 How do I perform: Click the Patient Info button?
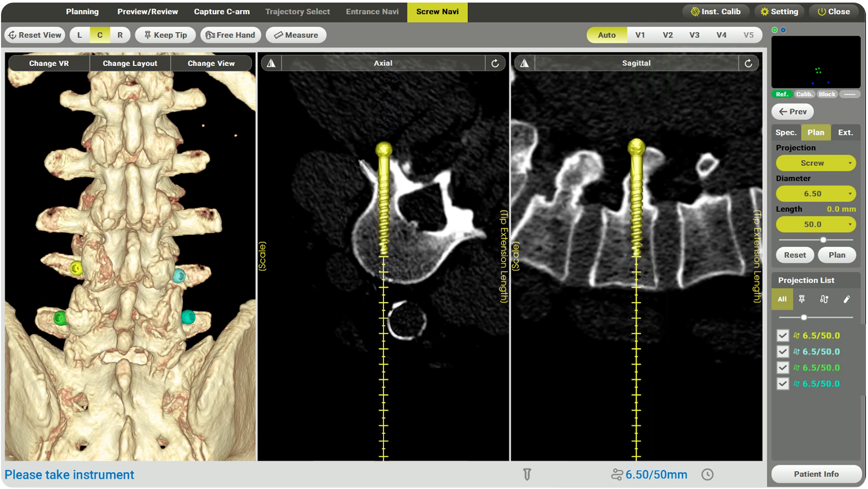tap(816, 474)
